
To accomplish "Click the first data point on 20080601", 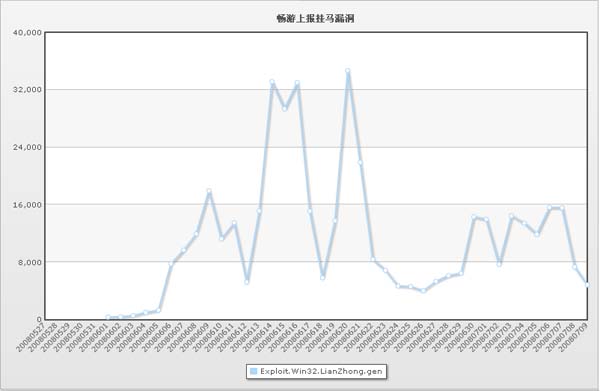I will pyautogui.click(x=108, y=317).
